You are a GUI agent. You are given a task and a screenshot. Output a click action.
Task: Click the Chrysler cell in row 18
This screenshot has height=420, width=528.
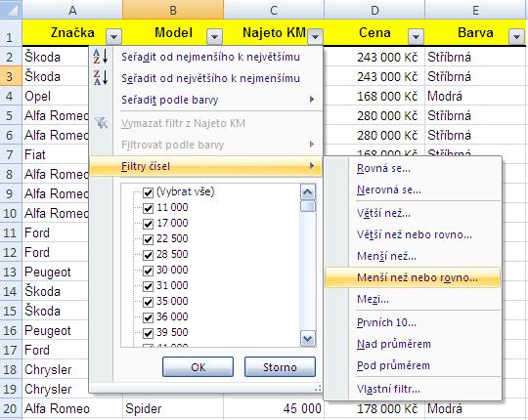point(56,369)
